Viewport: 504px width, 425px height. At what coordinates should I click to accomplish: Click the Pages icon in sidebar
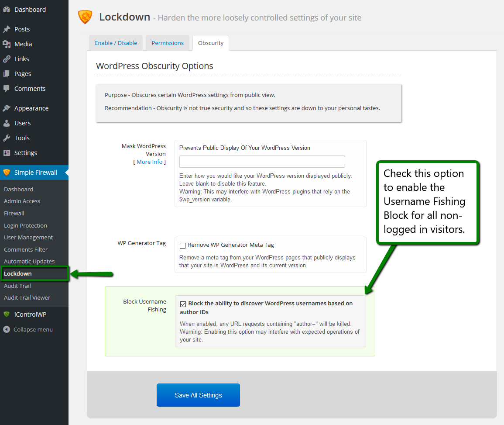[7, 74]
